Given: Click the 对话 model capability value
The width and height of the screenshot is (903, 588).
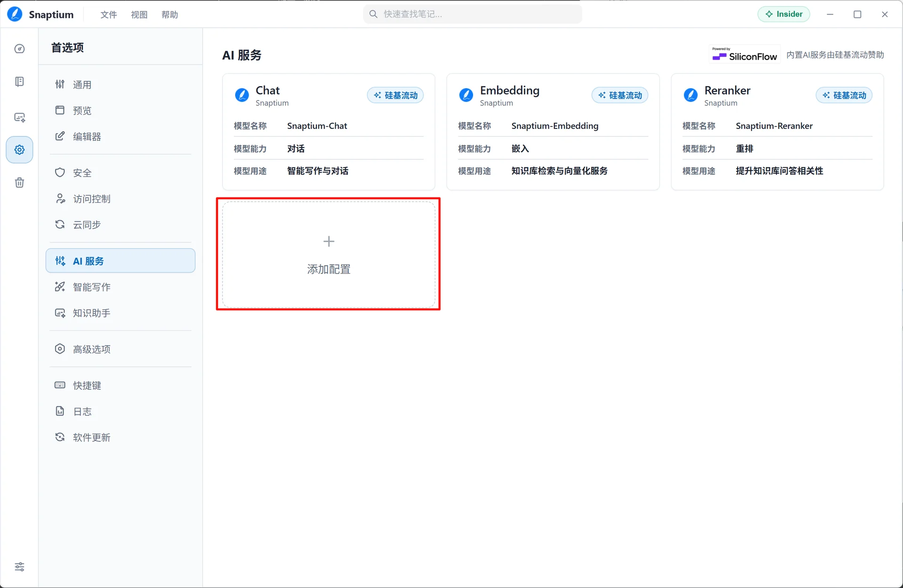Looking at the screenshot, I should [x=296, y=149].
